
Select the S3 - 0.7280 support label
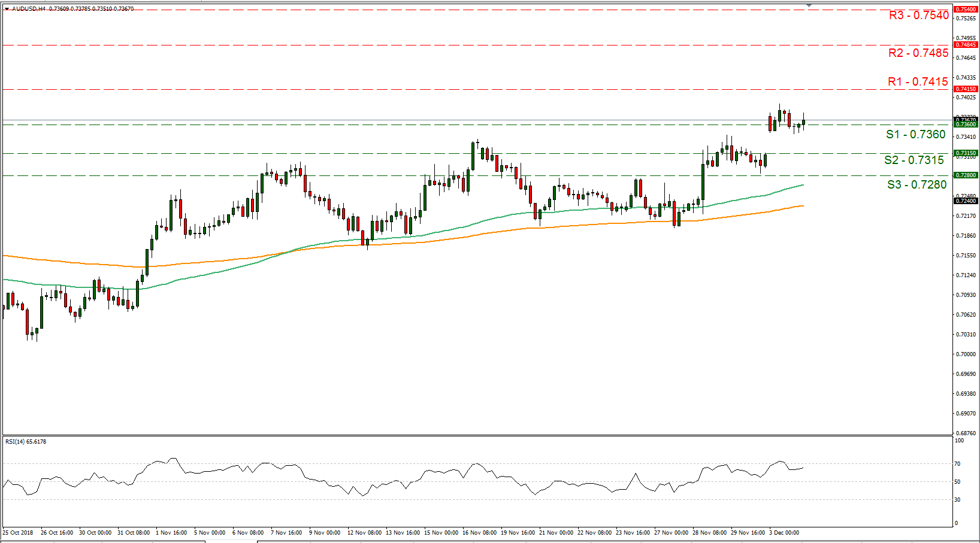(917, 185)
